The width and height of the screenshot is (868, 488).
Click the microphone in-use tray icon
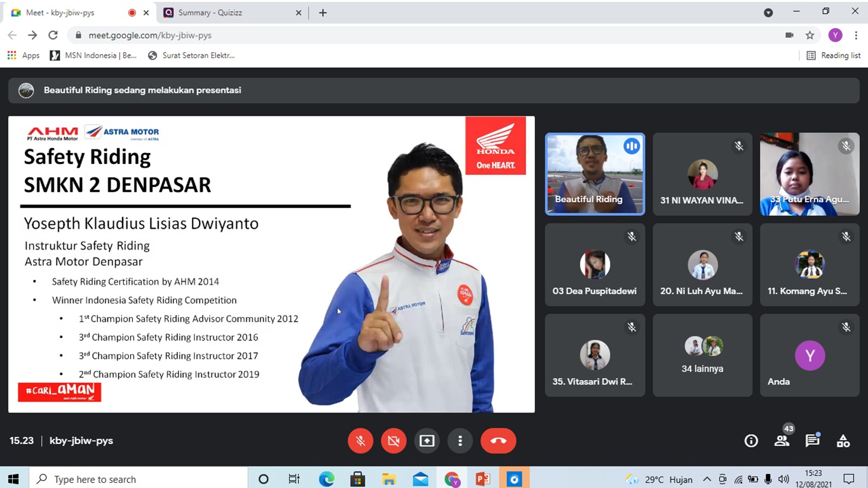(x=768, y=479)
